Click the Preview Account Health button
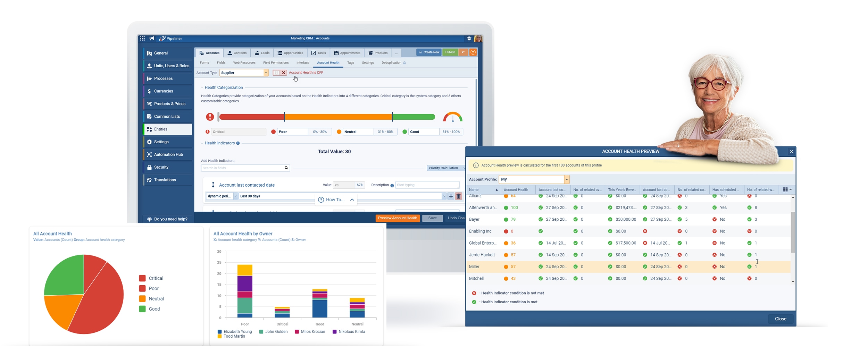The image size is (868, 347). pos(397,218)
